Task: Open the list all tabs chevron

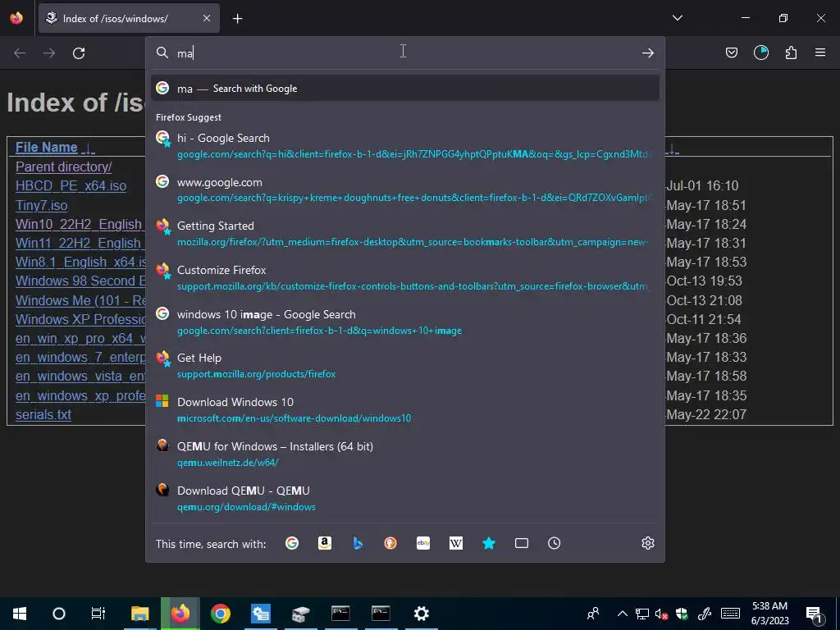Action: 677,18
